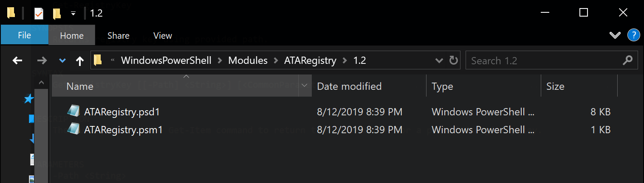Select ATARegistry.psm1 in the file list

123,130
